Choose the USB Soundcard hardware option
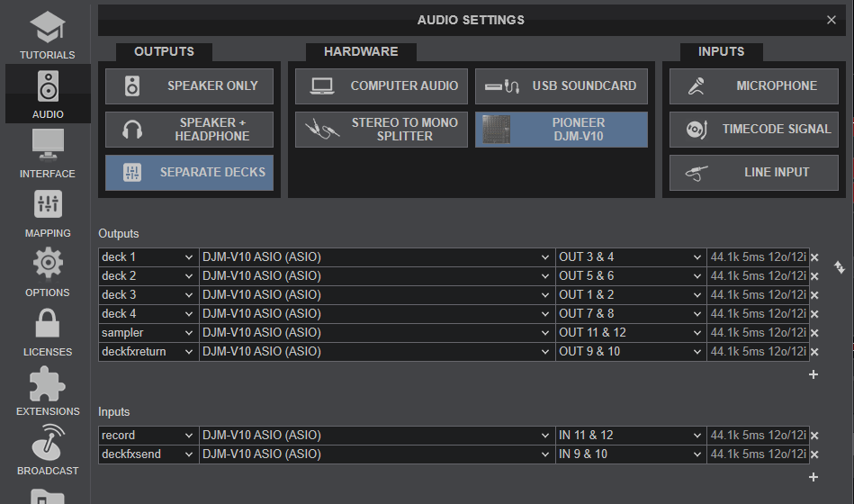The image size is (854, 504). pos(561,86)
